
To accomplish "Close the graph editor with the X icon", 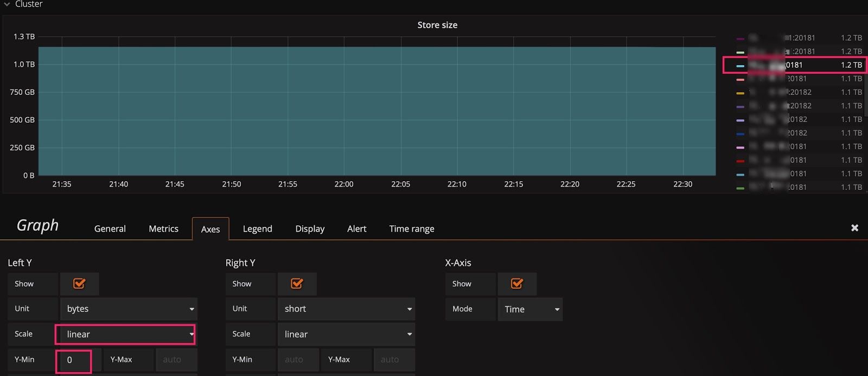I will [x=854, y=228].
